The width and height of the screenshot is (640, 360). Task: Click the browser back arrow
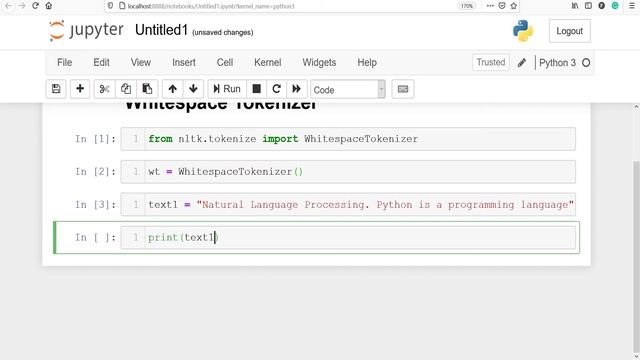pyautogui.click(x=8, y=6)
